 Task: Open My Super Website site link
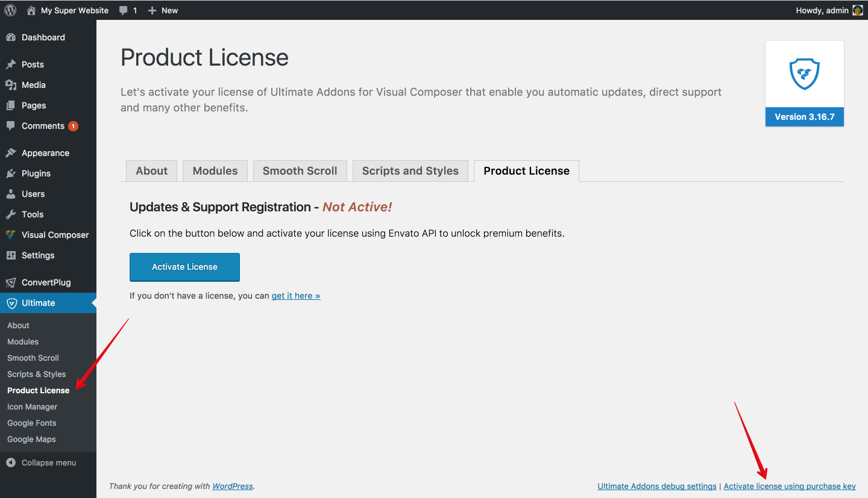75,10
